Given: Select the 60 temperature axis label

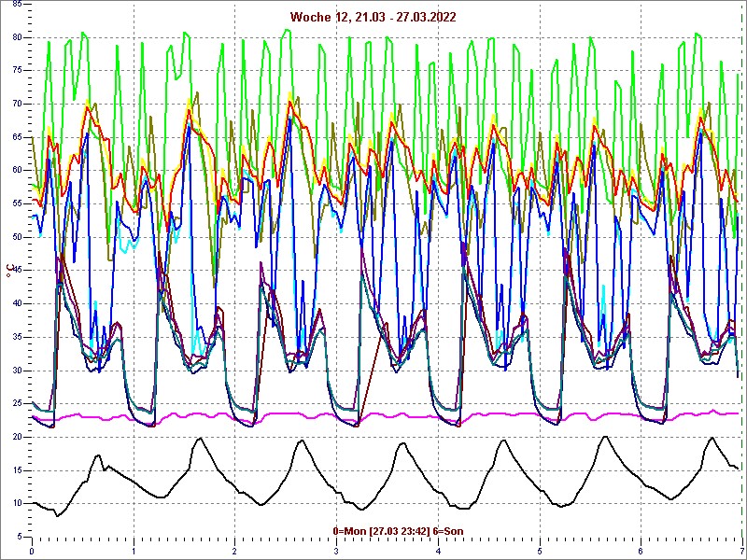Looking at the screenshot, I should point(16,171).
